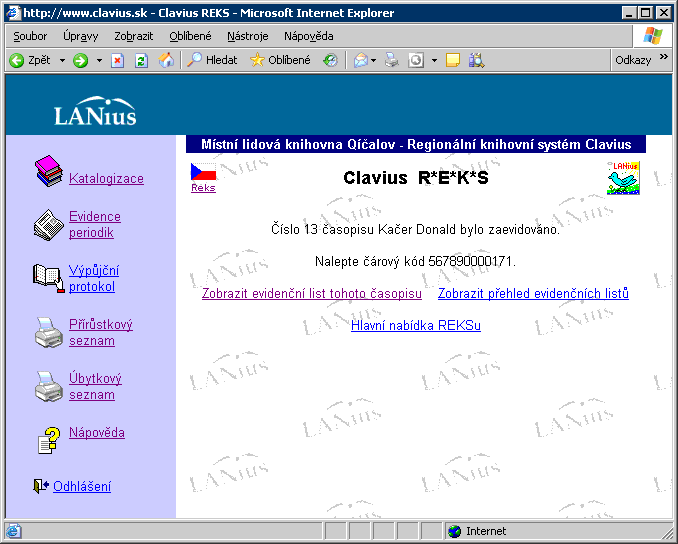The image size is (678, 544).
Task: Open the Oblíbené menu in menu bar
Action: [x=190, y=36]
